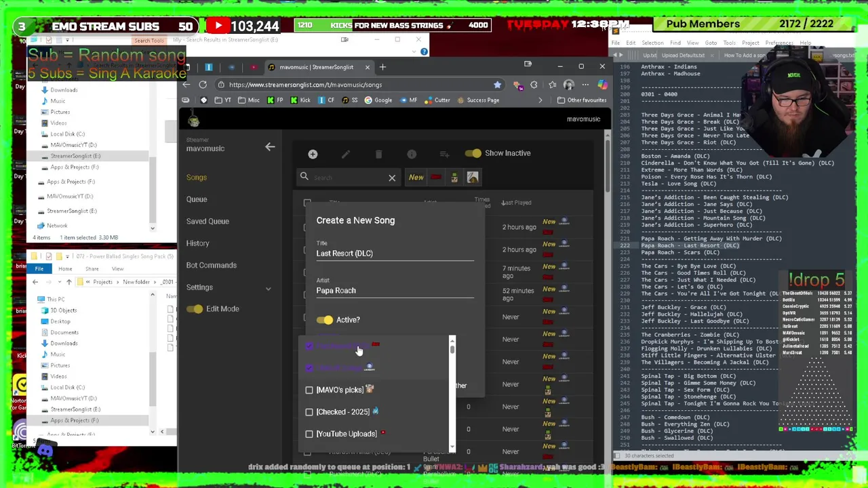Click the add new song plus icon
Screen dimensions: 868x488
click(313, 154)
